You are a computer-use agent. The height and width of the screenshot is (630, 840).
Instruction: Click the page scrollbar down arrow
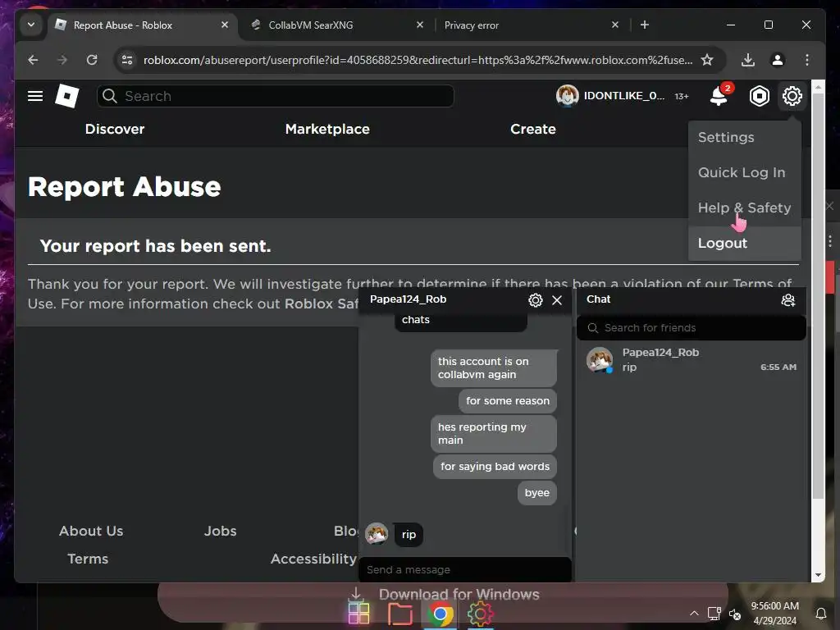click(x=818, y=575)
